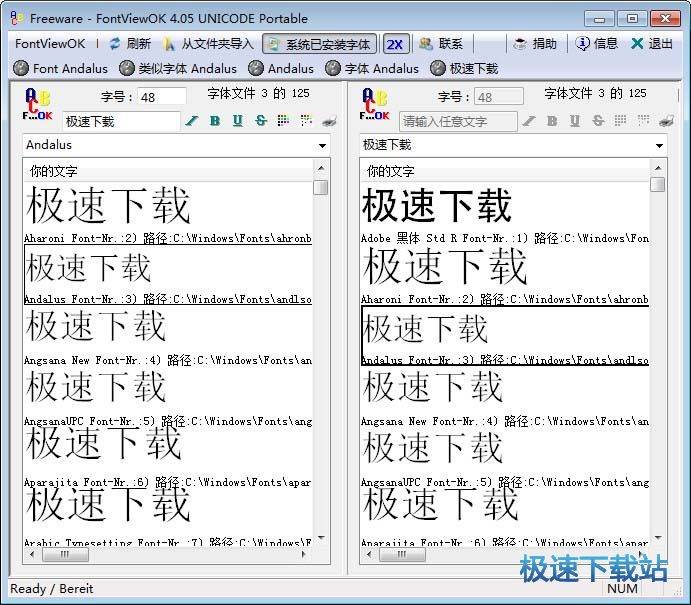
Task: Import fonts from folder (从文件夹导入)
Action: tap(208, 44)
